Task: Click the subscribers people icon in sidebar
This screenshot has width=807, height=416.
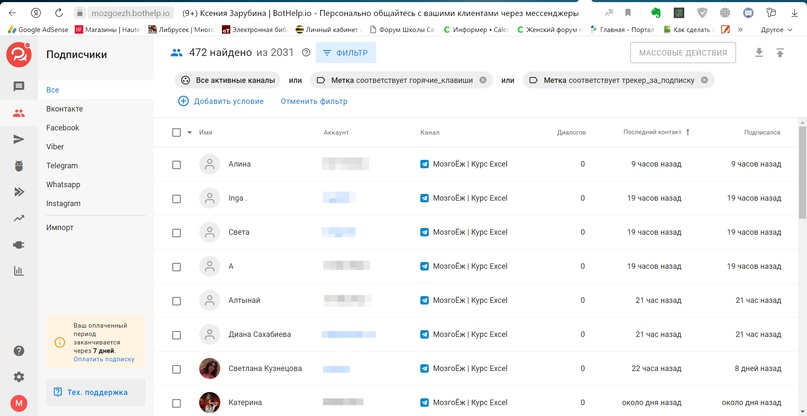Action: [18, 113]
